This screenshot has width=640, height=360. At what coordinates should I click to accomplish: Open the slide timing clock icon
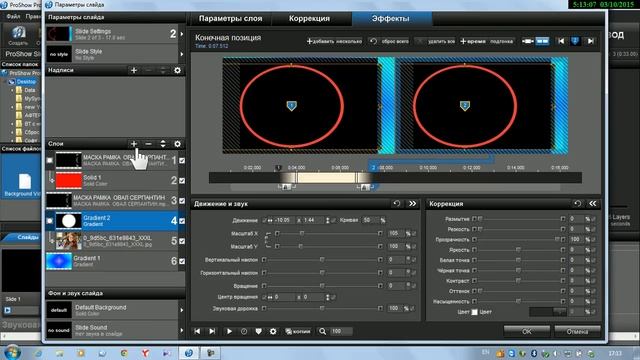pyautogui.click(x=244, y=331)
